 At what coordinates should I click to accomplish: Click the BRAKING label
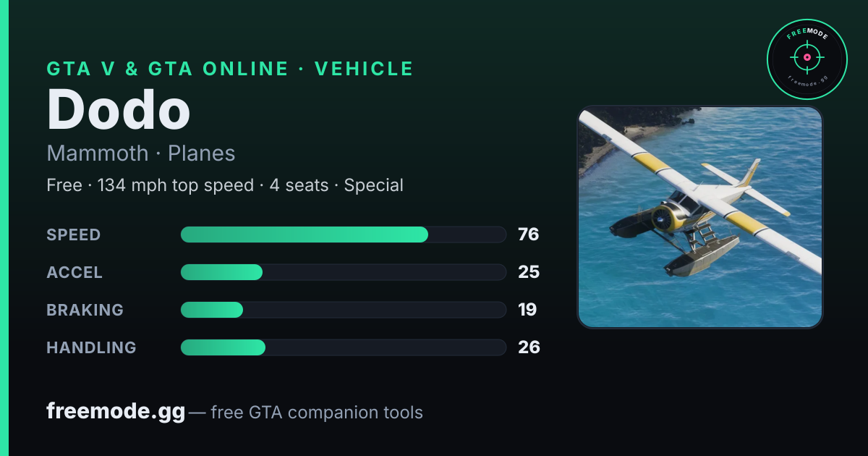tap(85, 310)
